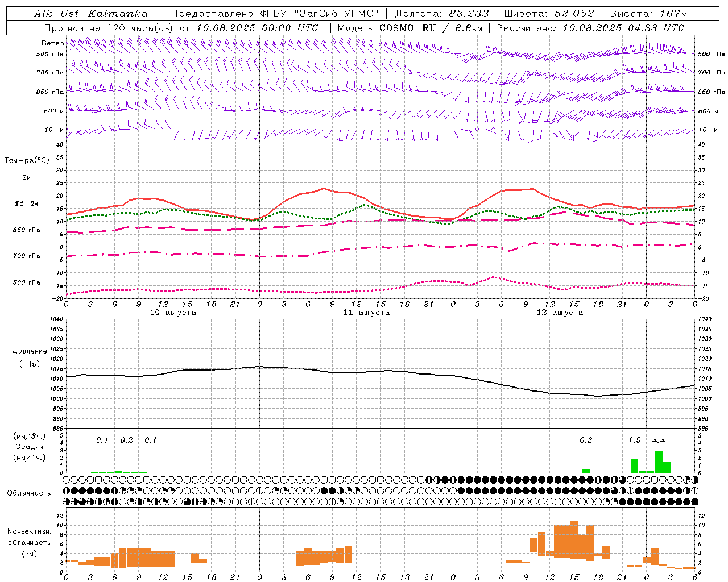Select the 4.4 precipitation total value
This screenshot has width=728, height=582.
659,440
